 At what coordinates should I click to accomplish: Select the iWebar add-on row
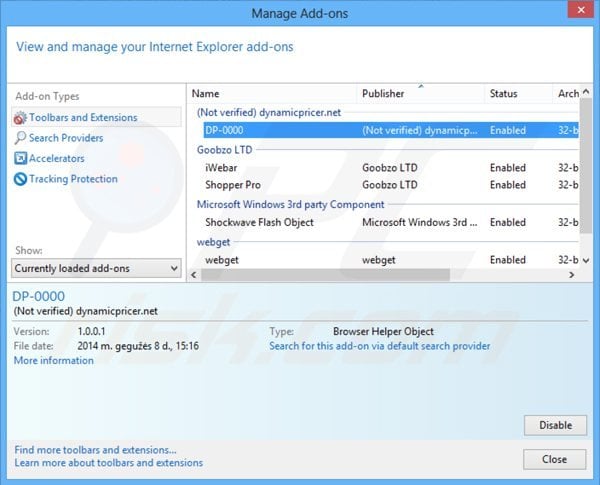pyautogui.click(x=391, y=168)
